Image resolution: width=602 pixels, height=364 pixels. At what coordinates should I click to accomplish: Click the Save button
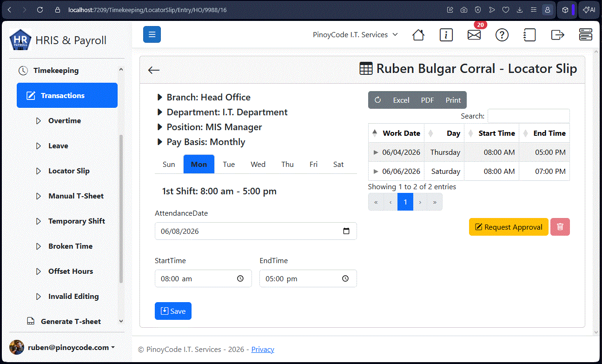(x=173, y=311)
